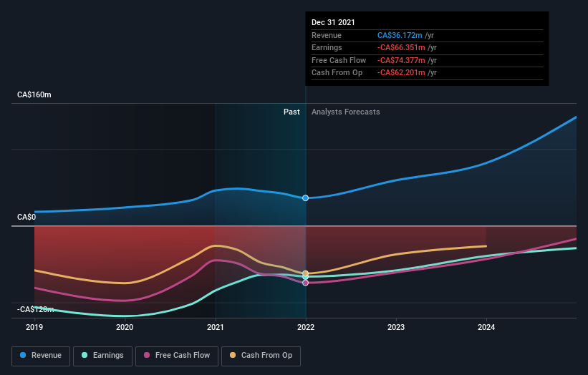Click the -CA$62.201m cash from op value

[x=401, y=73]
